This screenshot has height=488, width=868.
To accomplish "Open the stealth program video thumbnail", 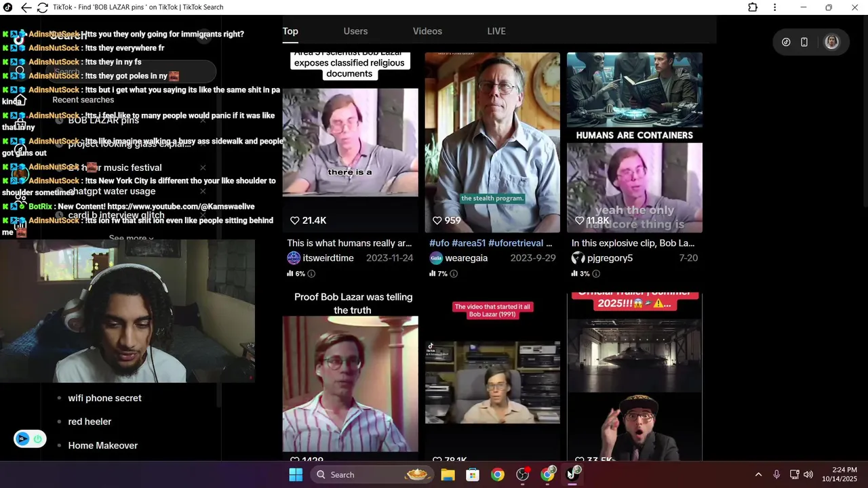I will (x=492, y=142).
